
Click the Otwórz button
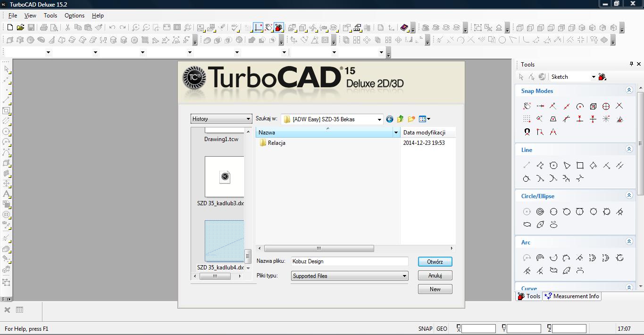coord(435,262)
